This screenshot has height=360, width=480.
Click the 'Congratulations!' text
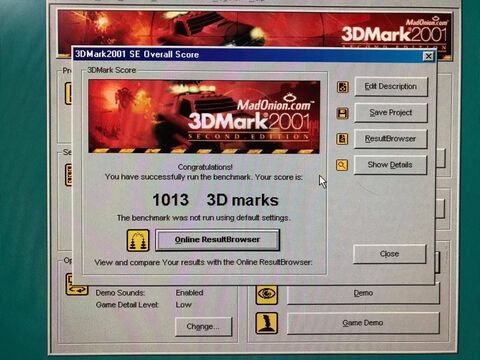[x=205, y=167]
